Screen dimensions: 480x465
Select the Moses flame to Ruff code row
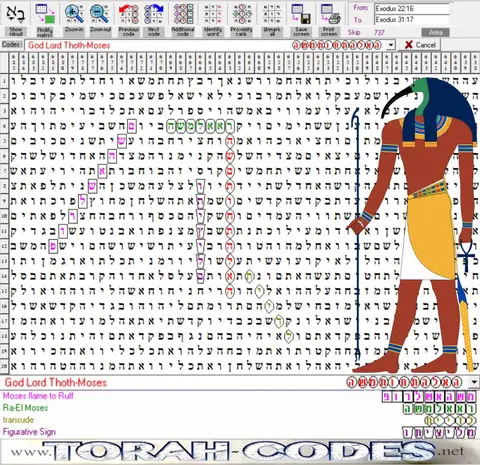click(x=239, y=396)
